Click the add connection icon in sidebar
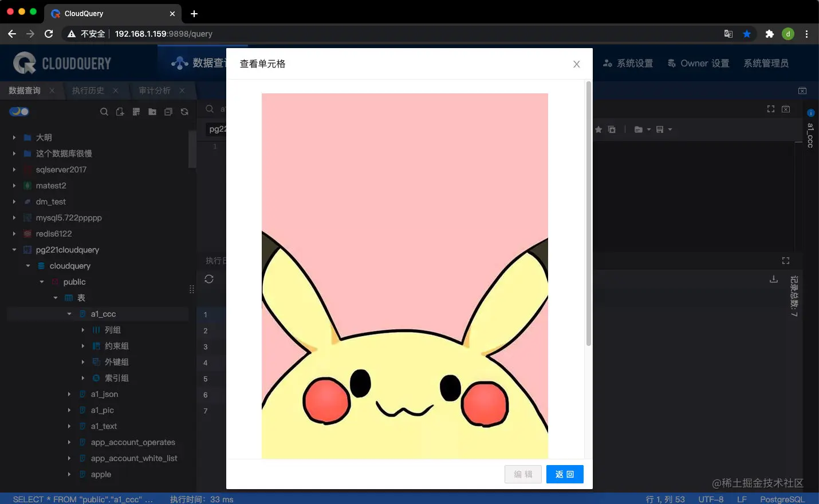Screen dimensions: 819x504 click(136, 112)
